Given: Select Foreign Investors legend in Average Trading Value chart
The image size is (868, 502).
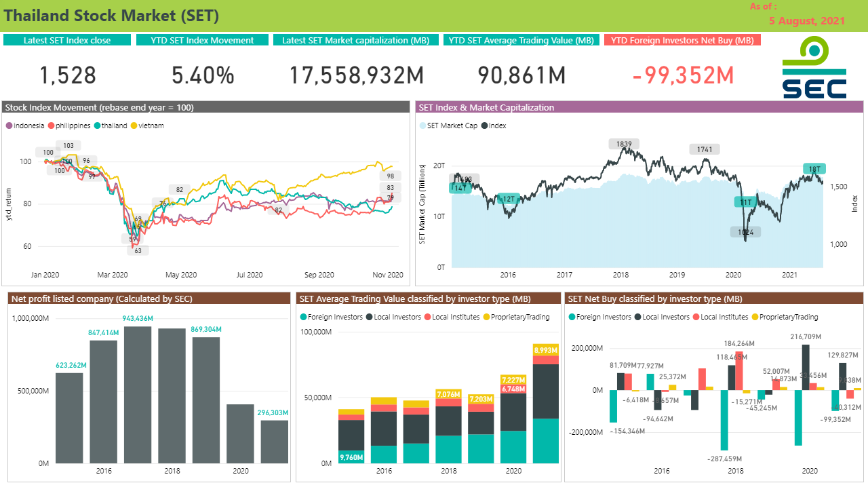Looking at the screenshot, I should click(x=332, y=317).
